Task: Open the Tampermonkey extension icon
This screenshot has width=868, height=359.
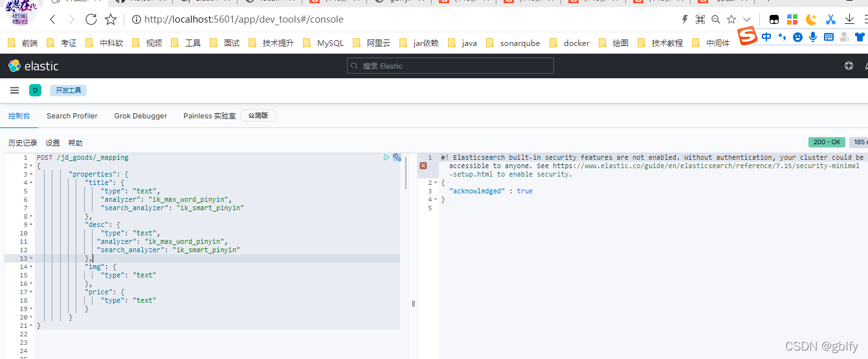Action: 773,19
